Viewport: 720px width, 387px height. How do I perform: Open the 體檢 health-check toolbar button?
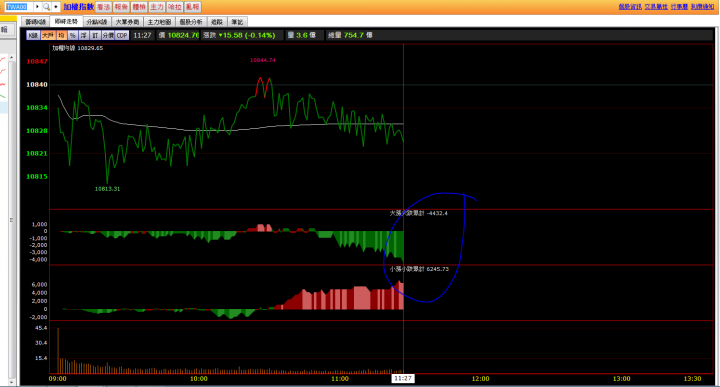click(139, 7)
